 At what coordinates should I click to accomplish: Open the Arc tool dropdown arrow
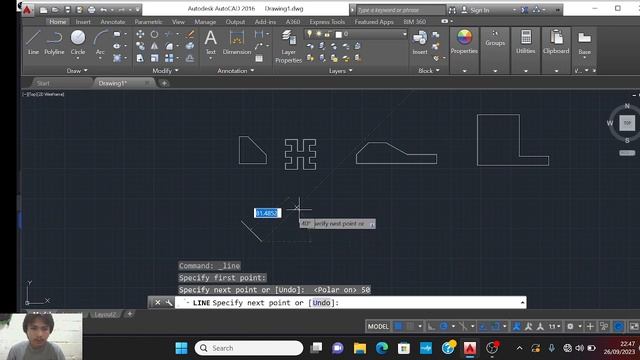tap(100, 59)
